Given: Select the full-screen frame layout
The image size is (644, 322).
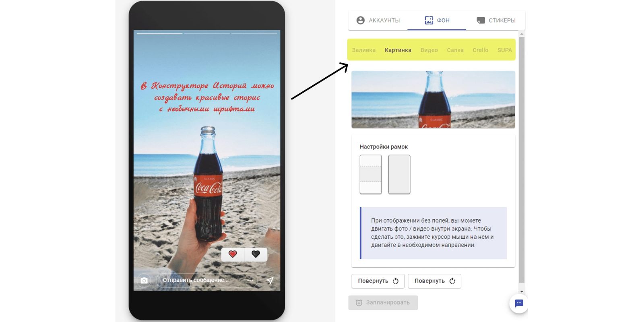Looking at the screenshot, I should click(x=399, y=174).
